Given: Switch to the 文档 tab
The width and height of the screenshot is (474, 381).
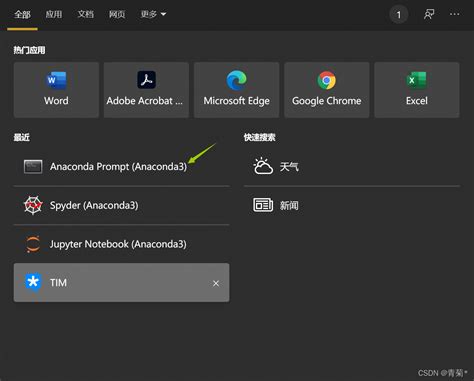Looking at the screenshot, I should pyautogui.click(x=86, y=14).
